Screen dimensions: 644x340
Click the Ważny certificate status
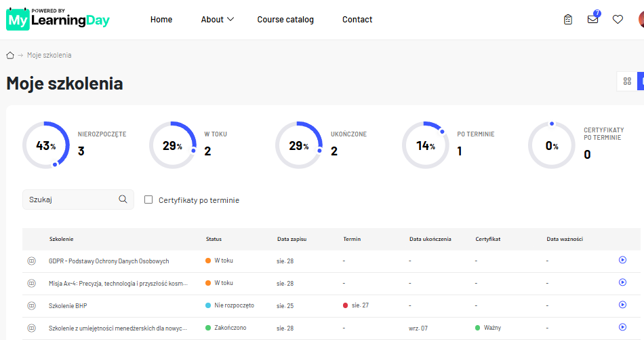(488, 328)
